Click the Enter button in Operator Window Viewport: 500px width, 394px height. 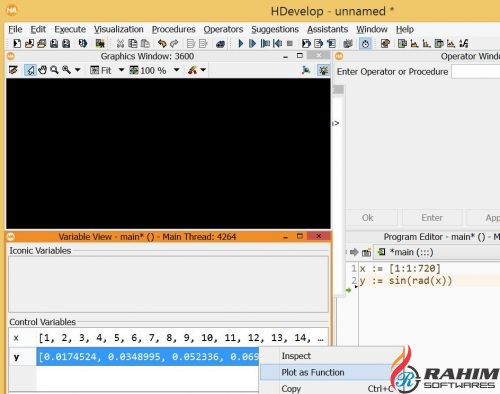pos(432,218)
